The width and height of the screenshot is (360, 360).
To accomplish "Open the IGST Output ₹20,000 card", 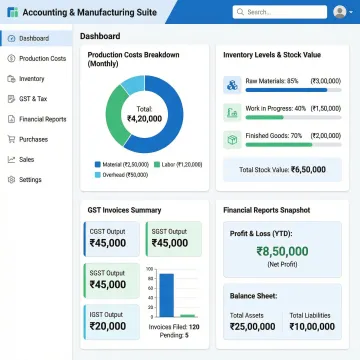I will (111, 322).
